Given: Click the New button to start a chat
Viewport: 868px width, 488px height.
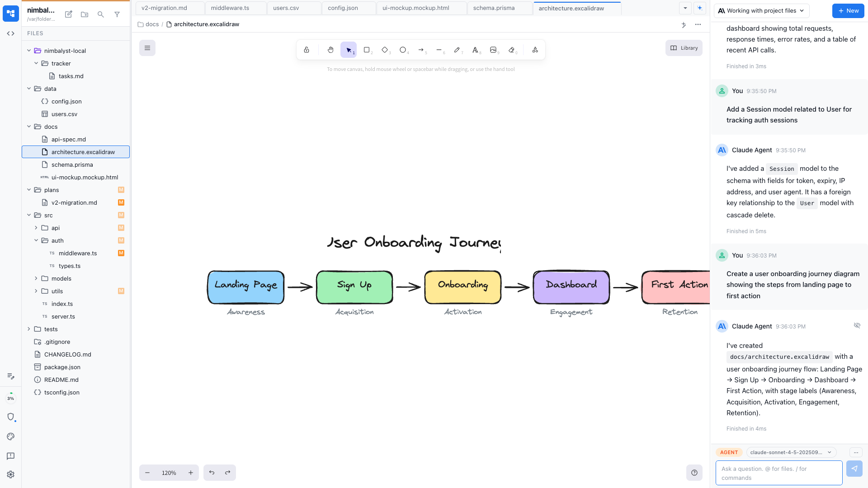Looking at the screenshot, I should click(x=848, y=10).
